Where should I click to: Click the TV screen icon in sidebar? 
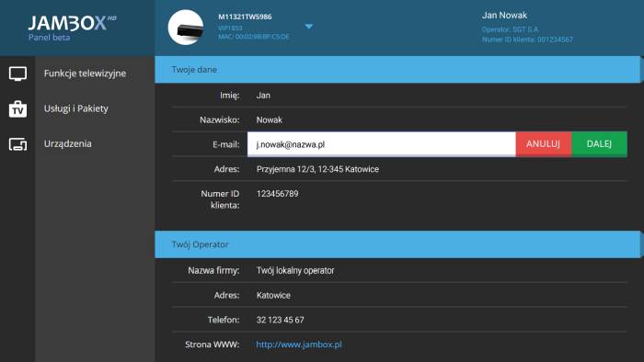(17, 74)
